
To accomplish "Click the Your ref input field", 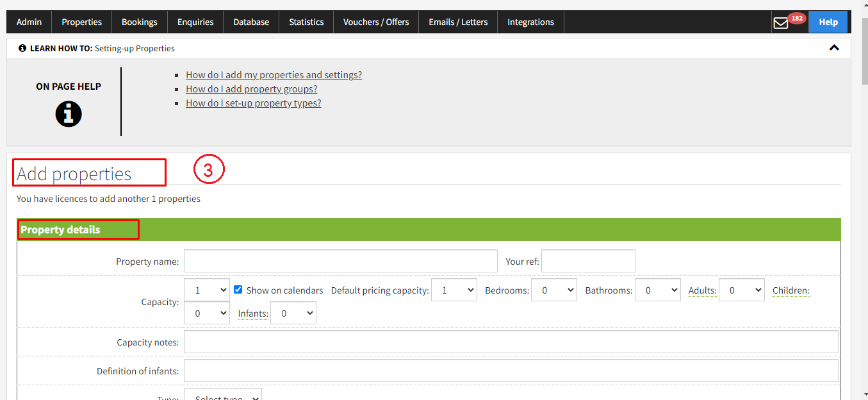I will pyautogui.click(x=588, y=261).
